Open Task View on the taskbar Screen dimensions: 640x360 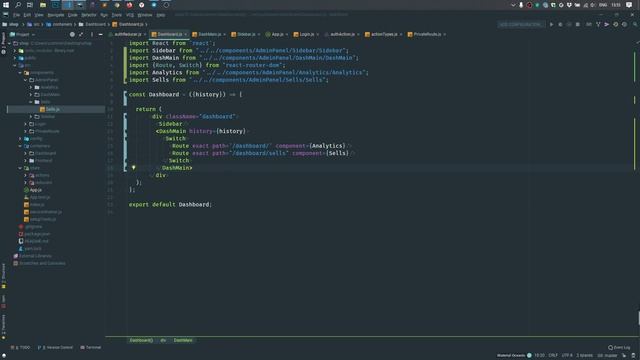(30, 5)
